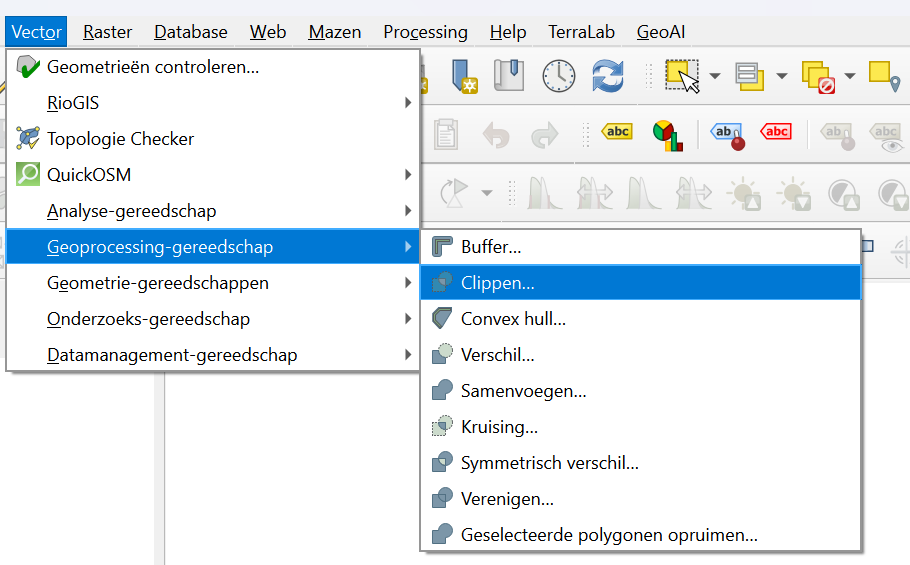Screen dimensions: 910x565
Task: Open the TerraLab menu
Action: point(582,32)
